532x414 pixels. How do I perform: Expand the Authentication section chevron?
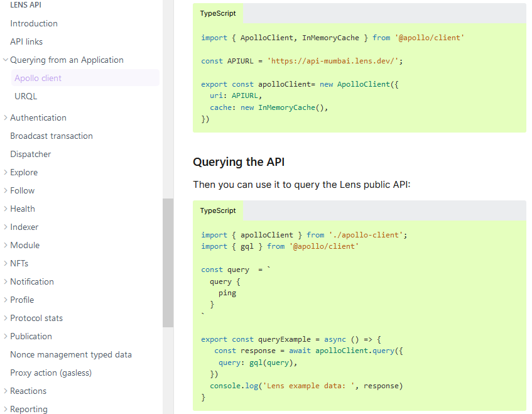[6, 117]
